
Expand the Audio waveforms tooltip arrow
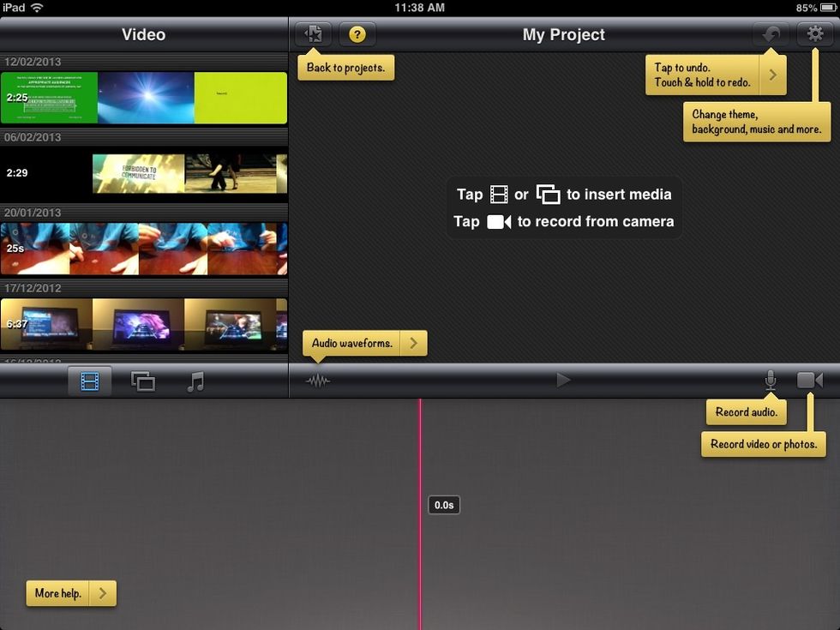(x=413, y=343)
